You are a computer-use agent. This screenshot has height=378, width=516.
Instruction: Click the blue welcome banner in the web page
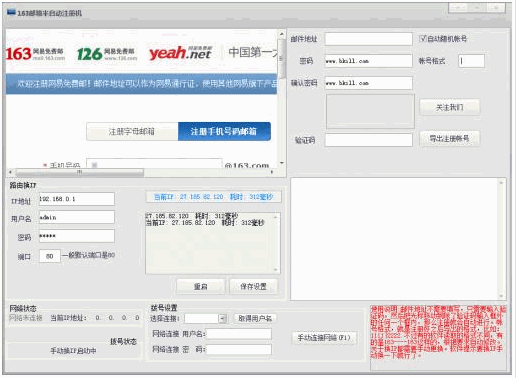[141, 84]
